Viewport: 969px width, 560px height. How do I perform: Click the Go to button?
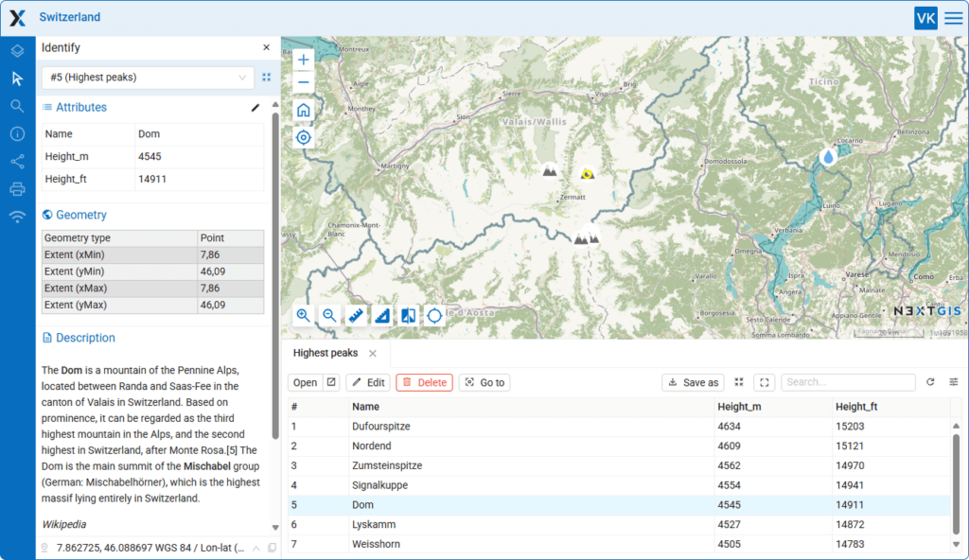(x=485, y=382)
